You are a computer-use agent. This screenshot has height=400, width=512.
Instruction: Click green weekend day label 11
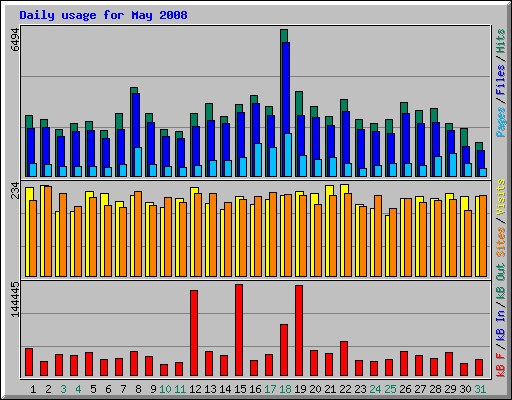[x=180, y=389]
